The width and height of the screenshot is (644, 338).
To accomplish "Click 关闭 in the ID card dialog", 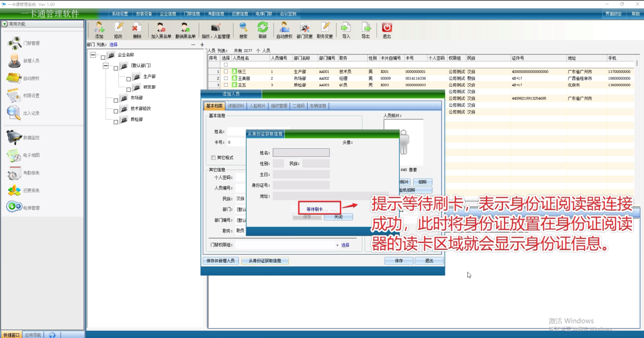I will [x=338, y=217].
